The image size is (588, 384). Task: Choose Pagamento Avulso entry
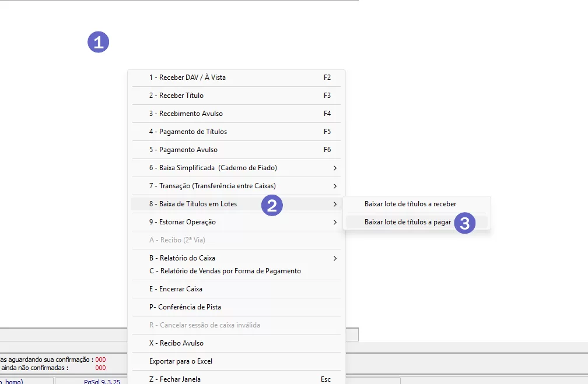(183, 150)
